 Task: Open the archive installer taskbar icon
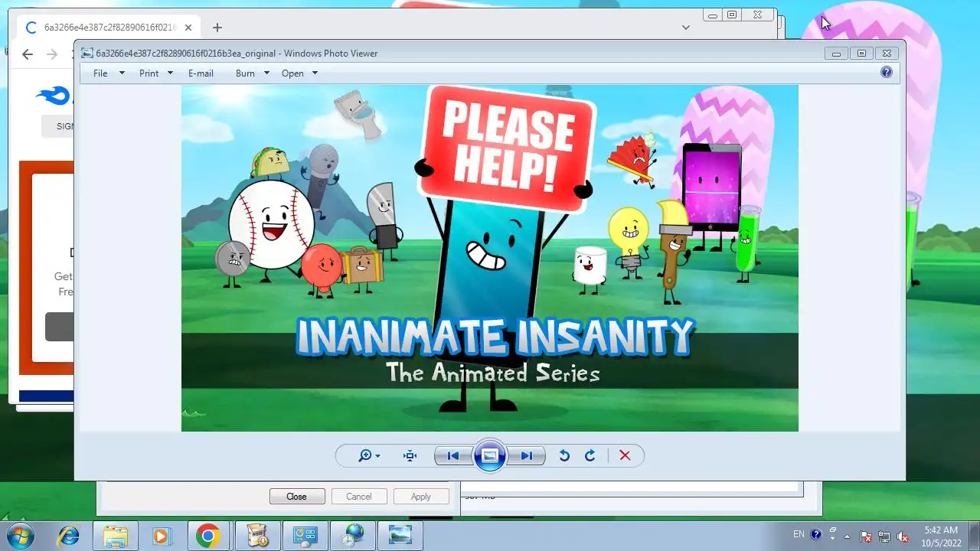(256, 535)
